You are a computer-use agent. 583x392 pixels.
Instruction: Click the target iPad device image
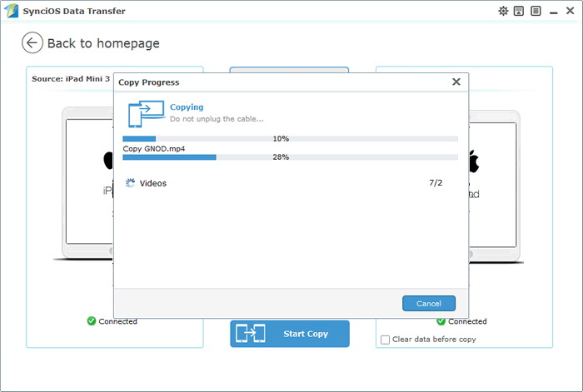pyautogui.click(x=495, y=186)
